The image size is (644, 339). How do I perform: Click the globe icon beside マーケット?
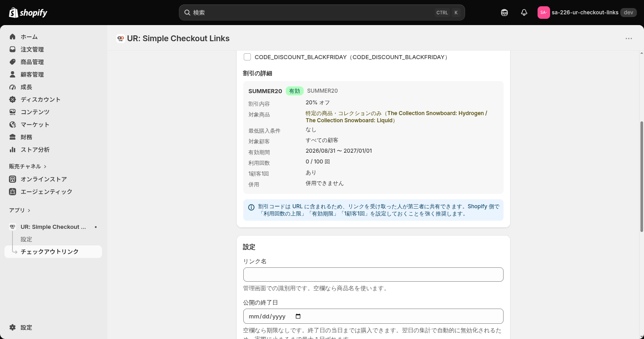[13, 124]
